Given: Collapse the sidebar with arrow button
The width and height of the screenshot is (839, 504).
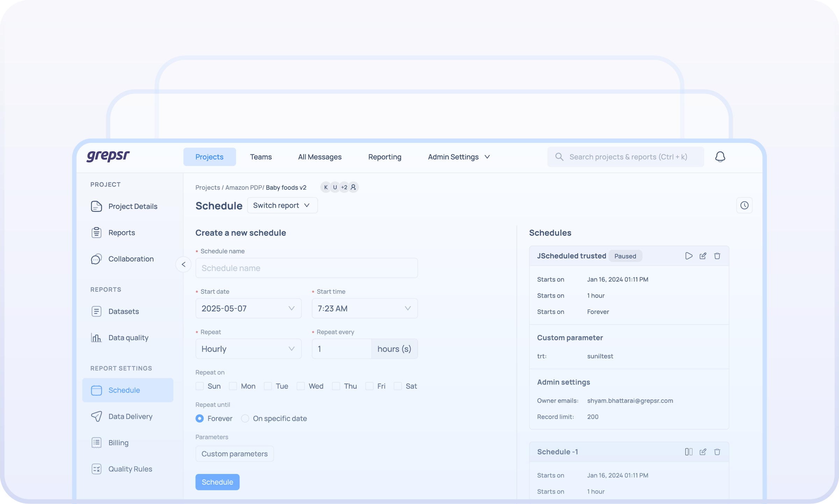Looking at the screenshot, I should pos(184,264).
